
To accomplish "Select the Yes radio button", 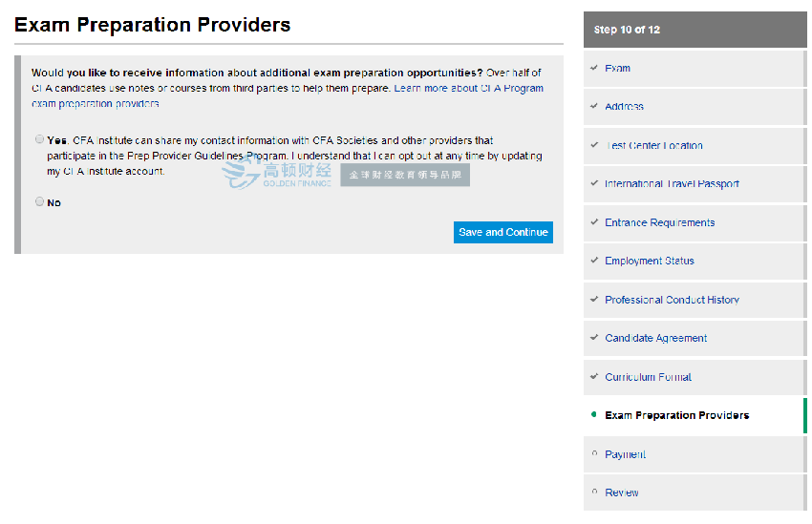I will point(39,139).
